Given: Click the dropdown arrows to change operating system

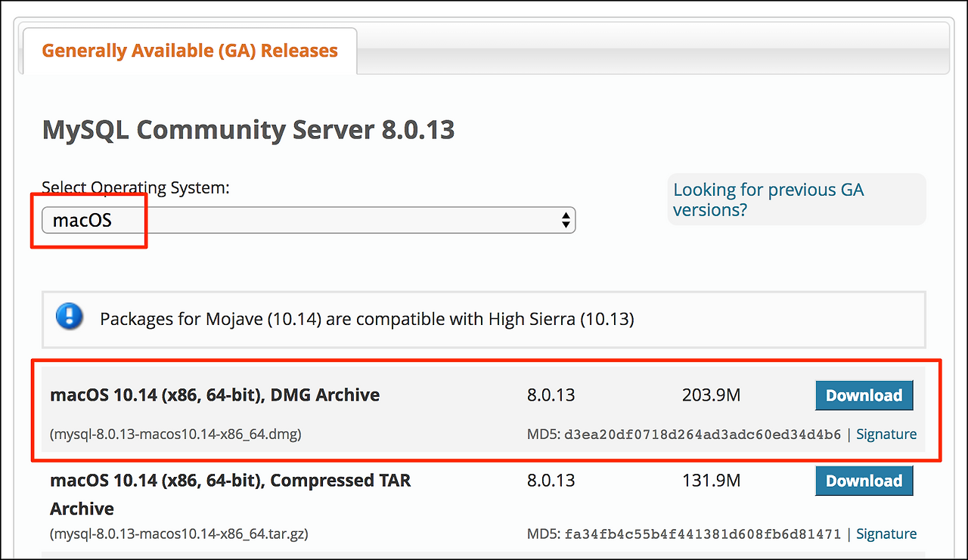Looking at the screenshot, I should tap(566, 220).
